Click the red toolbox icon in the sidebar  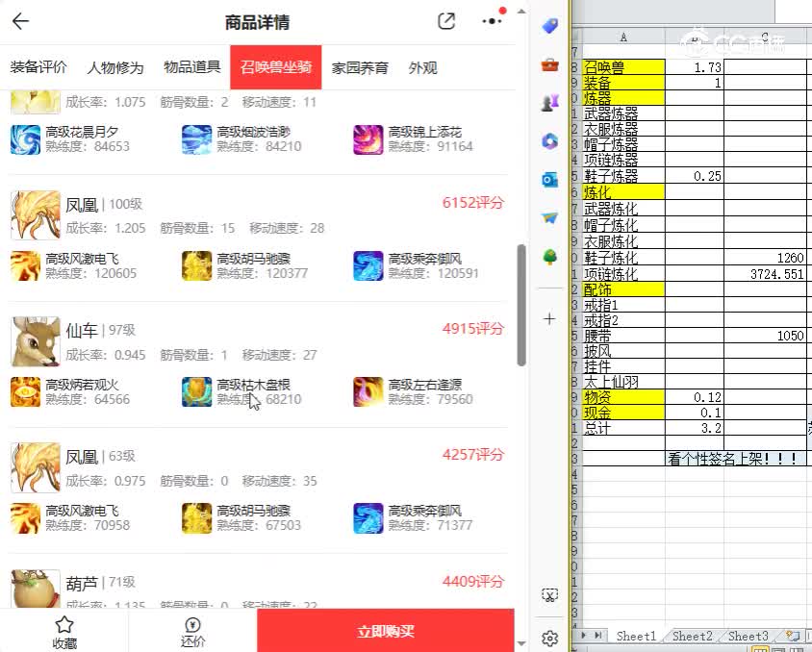click(x=549, y=65)
